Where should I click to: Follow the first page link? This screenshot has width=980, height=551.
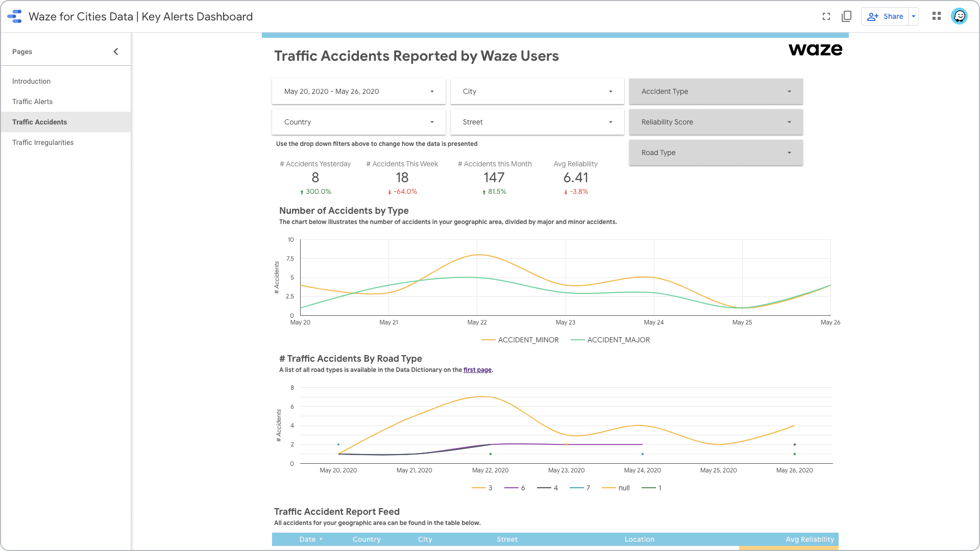pos(477,370)
